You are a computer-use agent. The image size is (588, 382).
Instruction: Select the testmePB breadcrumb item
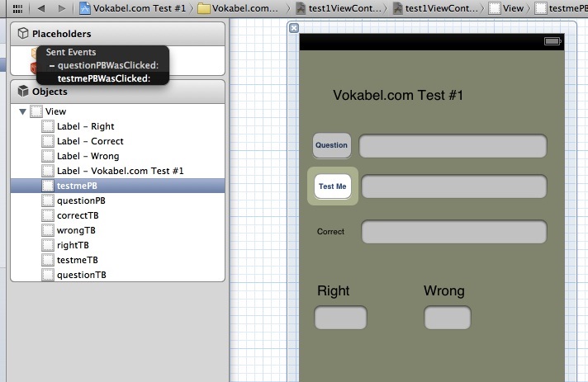point(561,8)
